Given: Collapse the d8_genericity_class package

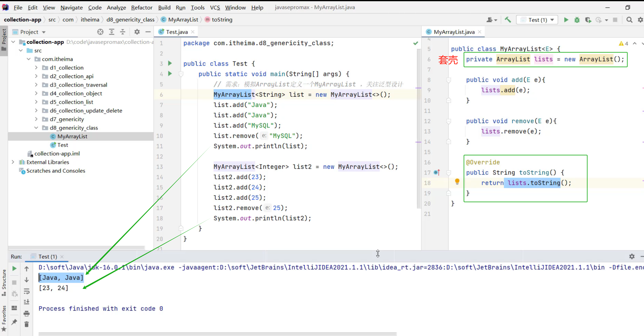Looking at the screenshot, I should pyautogui.click(x=36, y=128).
